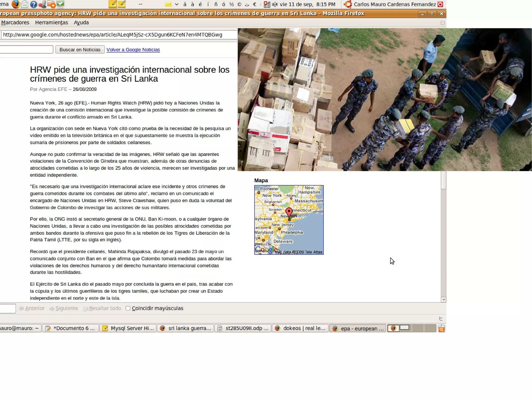
Task: Open the mail client launcher icon
Action: [25, 4]
